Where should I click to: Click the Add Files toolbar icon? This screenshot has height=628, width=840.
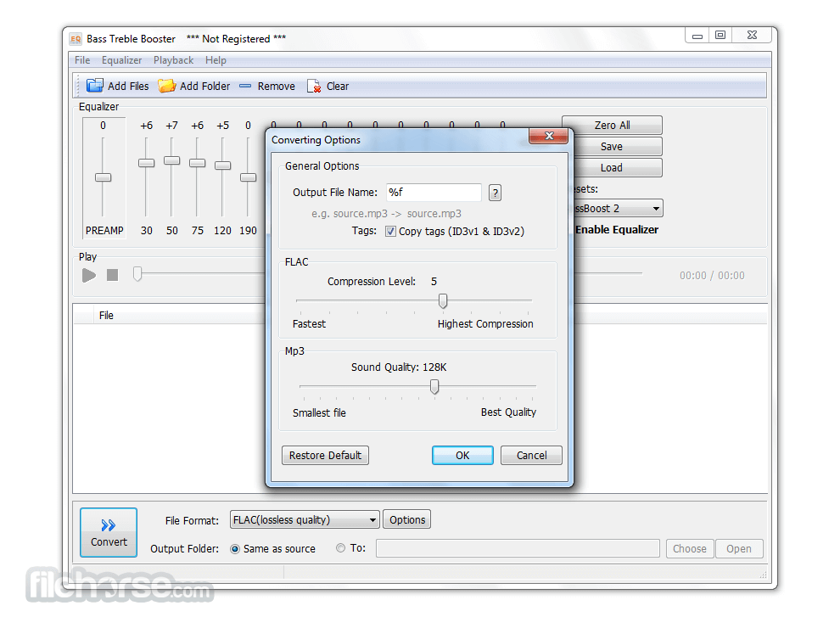(95, 86)
